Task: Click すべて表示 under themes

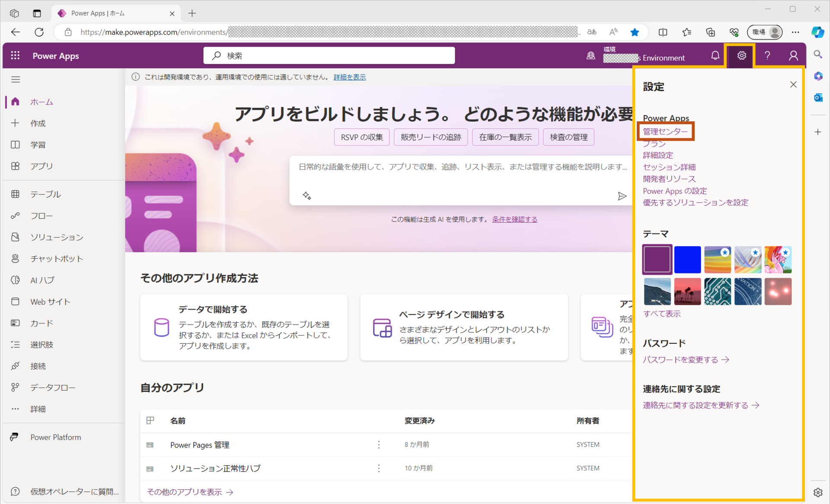Action: (661, 314)
